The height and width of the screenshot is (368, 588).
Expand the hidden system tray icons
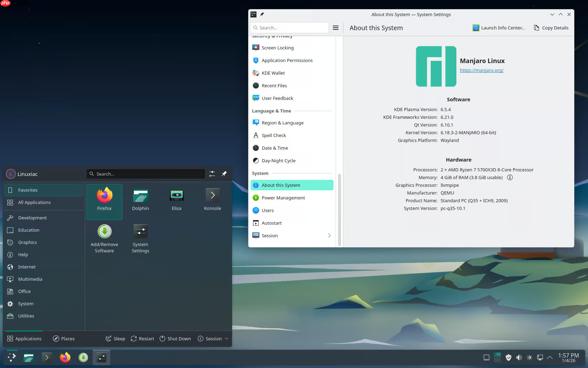pos(550,357)
